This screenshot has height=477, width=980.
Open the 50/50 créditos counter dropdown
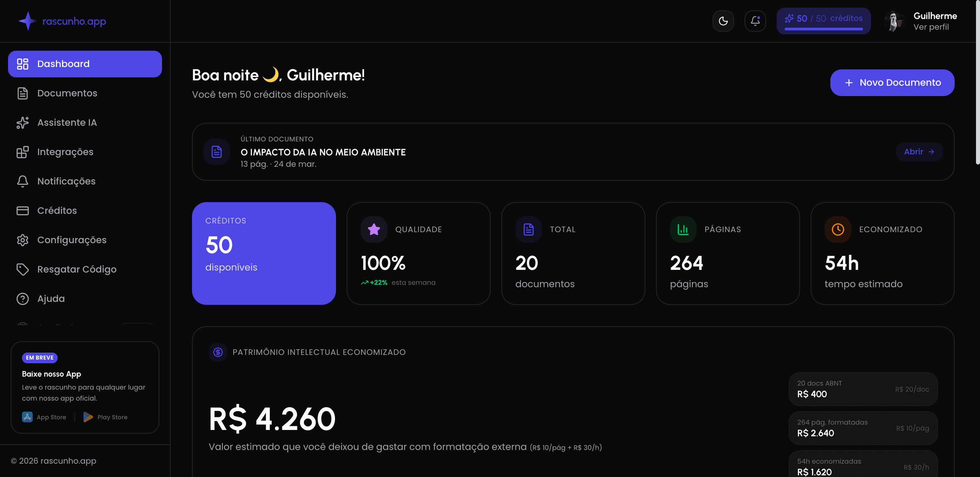pos(823,18)
